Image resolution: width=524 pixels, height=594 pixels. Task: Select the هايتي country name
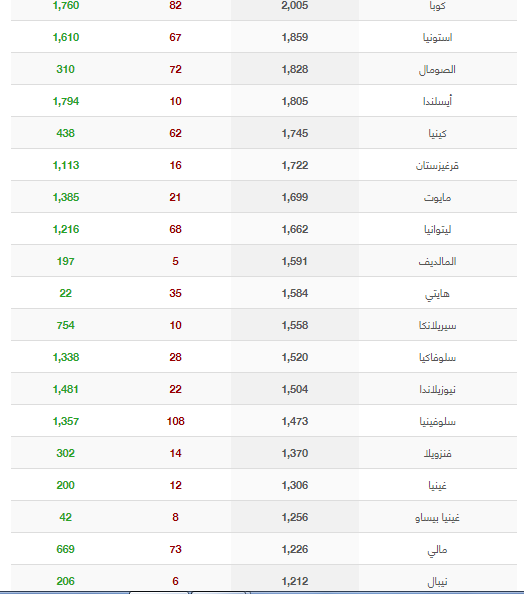click(x=437, y=294)
